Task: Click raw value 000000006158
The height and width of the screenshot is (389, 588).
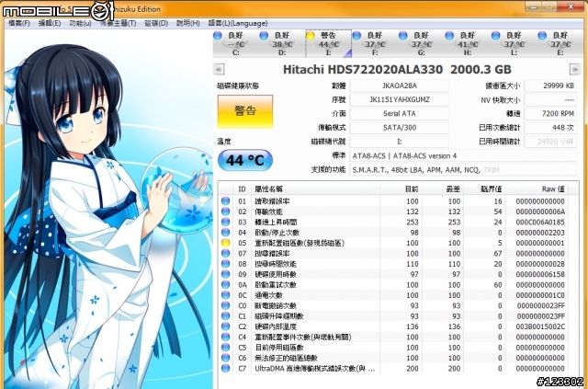Action: coord(540,274)
